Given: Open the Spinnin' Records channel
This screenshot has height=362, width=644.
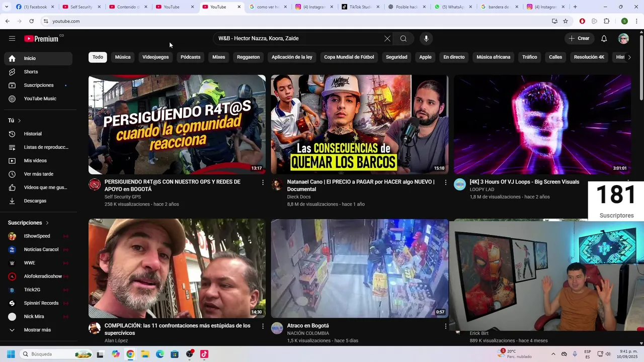Looking at the screenshot, I should click(38, 303).
